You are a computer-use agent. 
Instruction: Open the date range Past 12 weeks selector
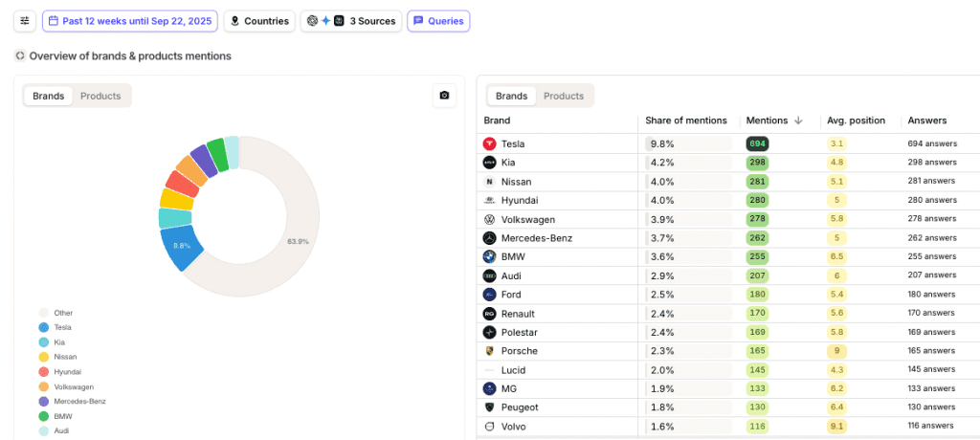130,21
